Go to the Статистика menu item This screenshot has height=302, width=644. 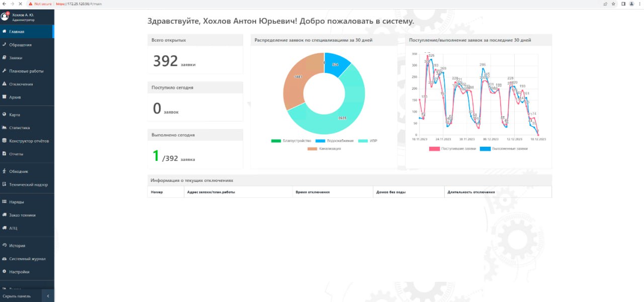(19, 128)
